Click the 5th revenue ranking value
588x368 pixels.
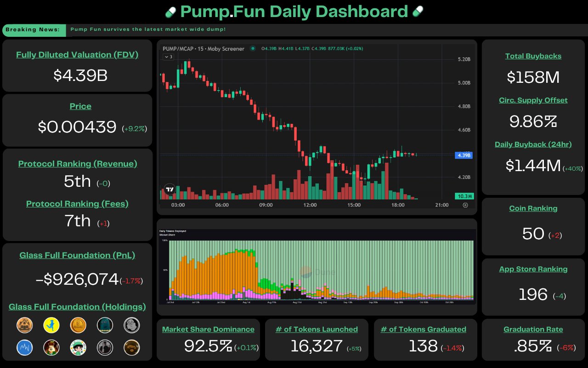click(78, 181)
